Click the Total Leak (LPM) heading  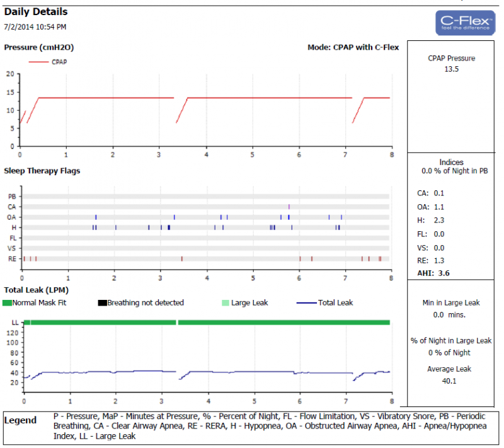click(x=36, y=290)
